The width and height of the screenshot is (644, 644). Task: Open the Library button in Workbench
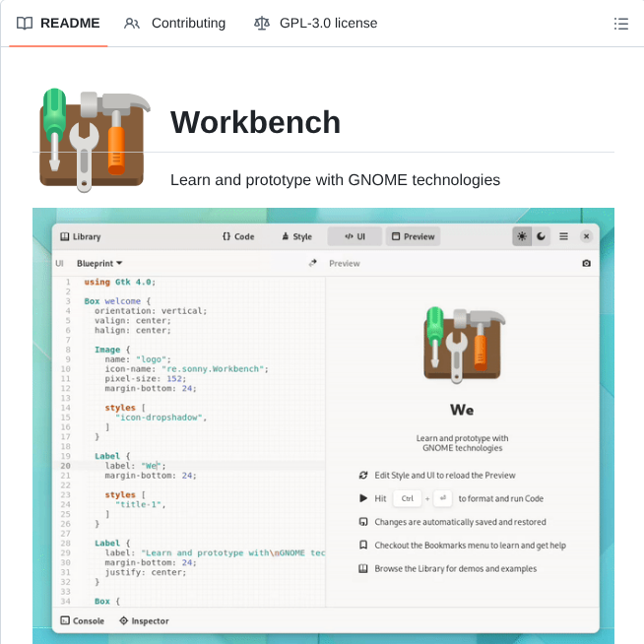(x=81, y=236)
